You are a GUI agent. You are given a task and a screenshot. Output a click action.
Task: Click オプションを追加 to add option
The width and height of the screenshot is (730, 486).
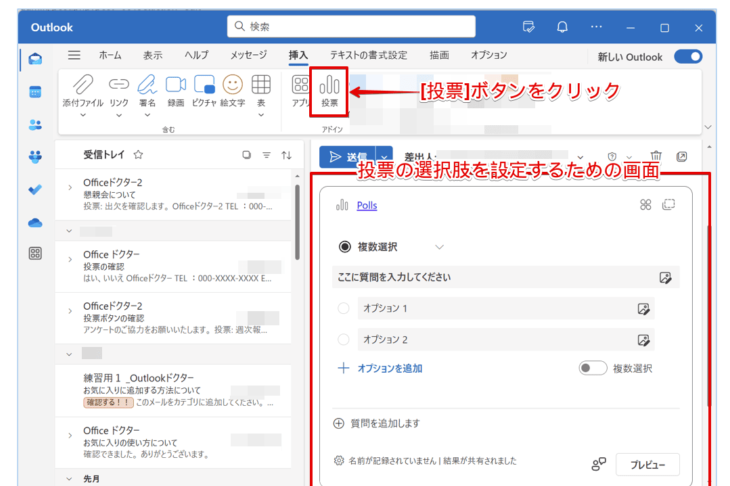380,368
